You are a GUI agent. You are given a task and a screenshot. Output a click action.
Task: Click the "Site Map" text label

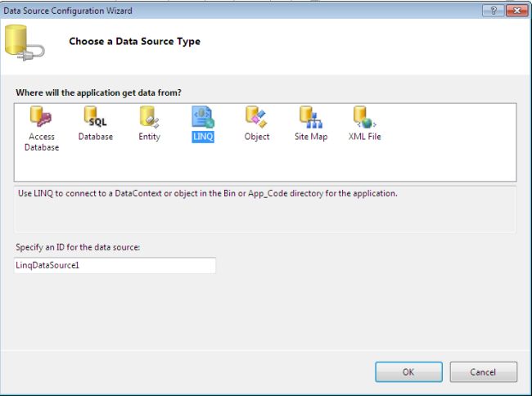tap(311, 137)
